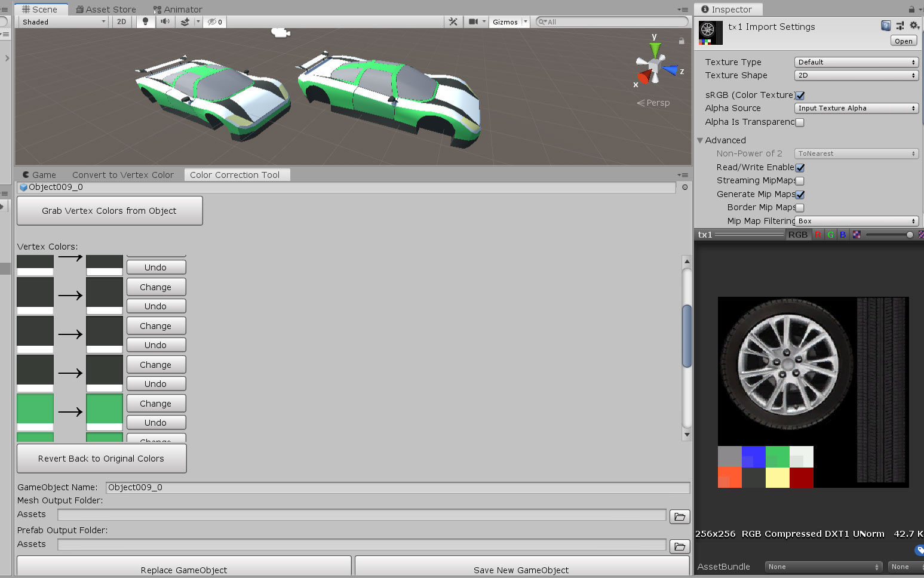Screen dimensions: 924x578
Task: View the Red channel of the tx1 texture preview
Action: tap(818, 234)
